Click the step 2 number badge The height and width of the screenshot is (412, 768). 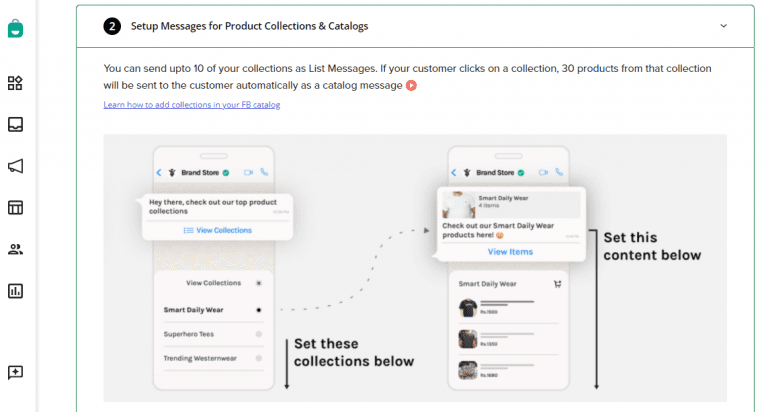pos(112,26)
